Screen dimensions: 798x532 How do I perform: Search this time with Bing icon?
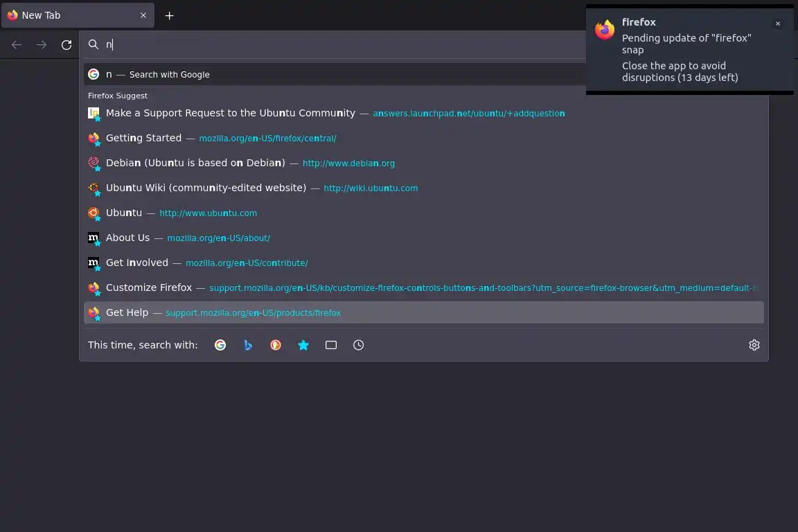248,345
